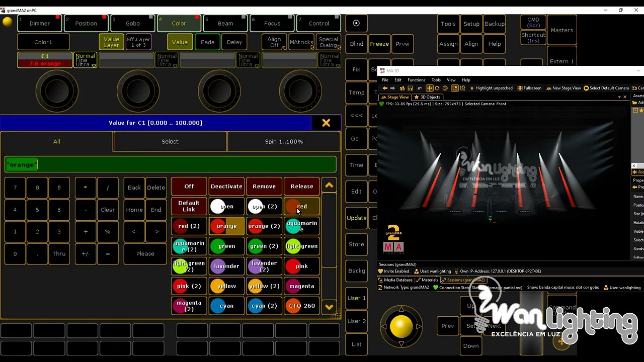Click the Please button on the keypad

(145, 254)
